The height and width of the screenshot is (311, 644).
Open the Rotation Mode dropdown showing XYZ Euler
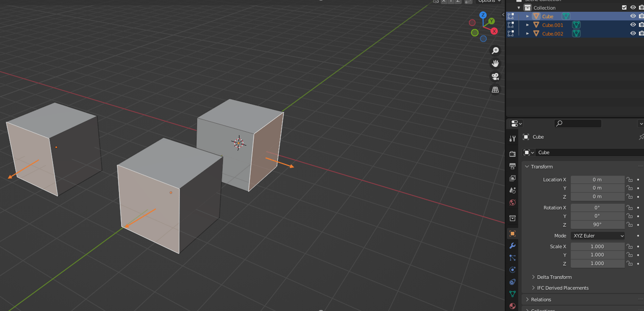click(x=598, y=235)
